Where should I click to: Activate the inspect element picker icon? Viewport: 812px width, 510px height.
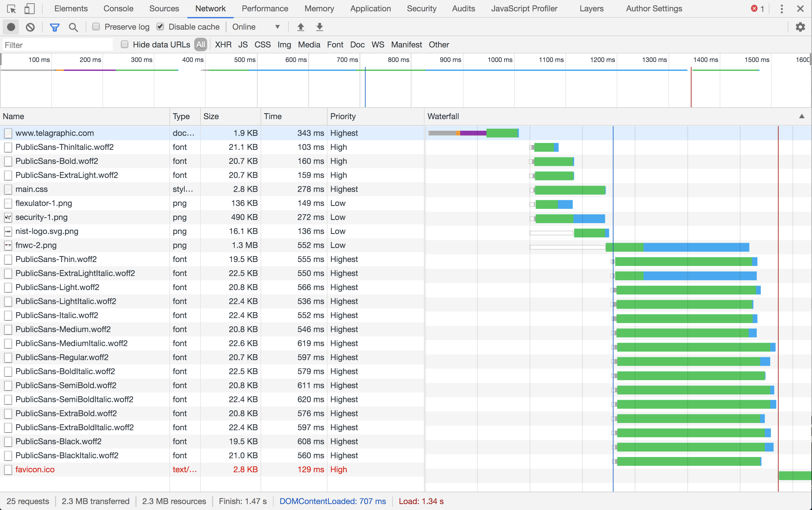click(11, 9)
